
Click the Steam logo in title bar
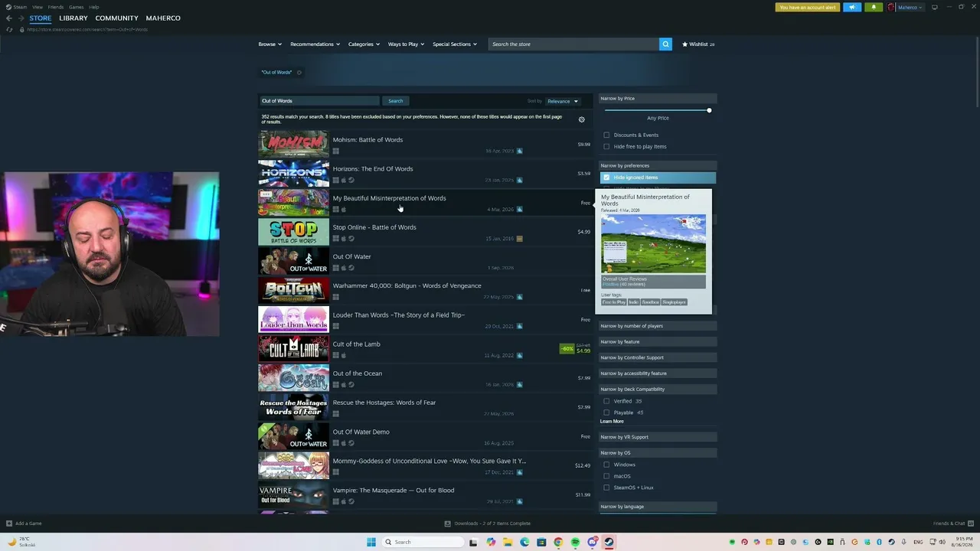[x=9, y=7]
